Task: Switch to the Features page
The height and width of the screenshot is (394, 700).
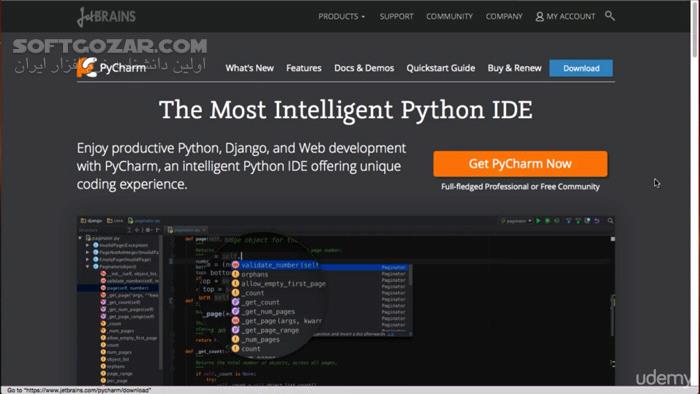Action: pyautogui.click(x=304, y=68)
